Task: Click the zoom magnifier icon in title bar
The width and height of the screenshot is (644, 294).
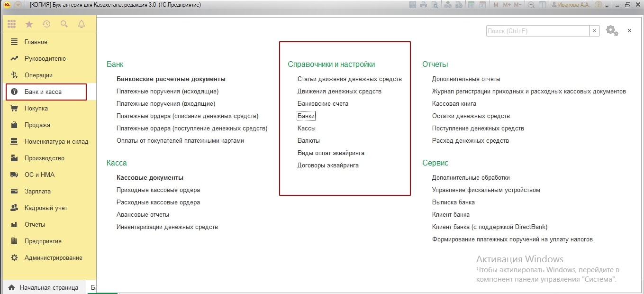Action: coord(531,5)
